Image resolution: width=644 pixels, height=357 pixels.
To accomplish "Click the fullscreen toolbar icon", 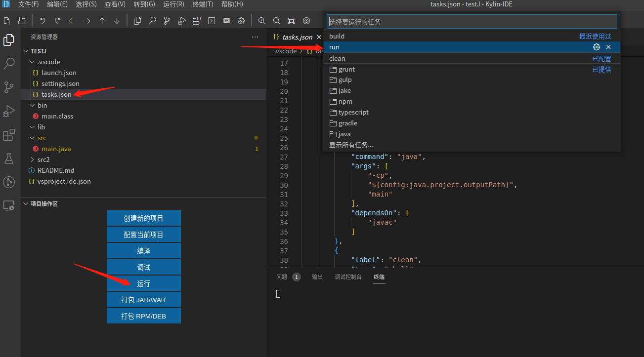I will click(292, 21).
